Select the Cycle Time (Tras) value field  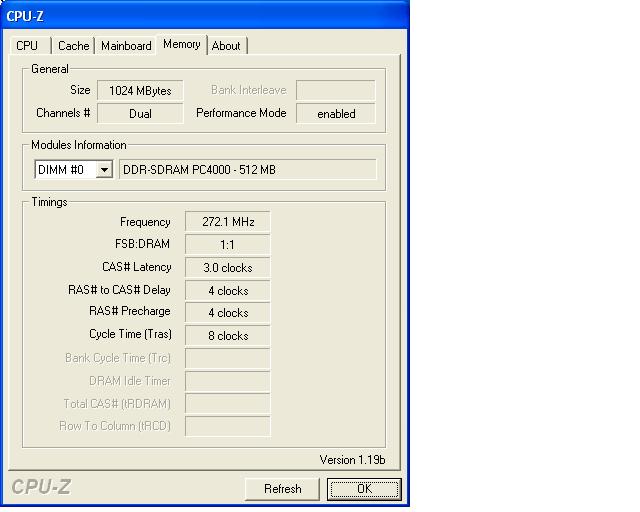point(228,336)
